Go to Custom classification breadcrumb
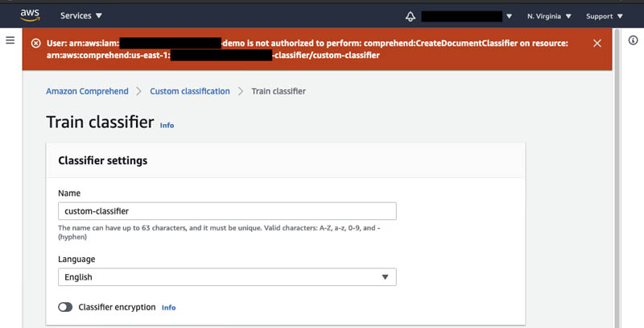Screen dimensions: 644x328 pos(190,91)
